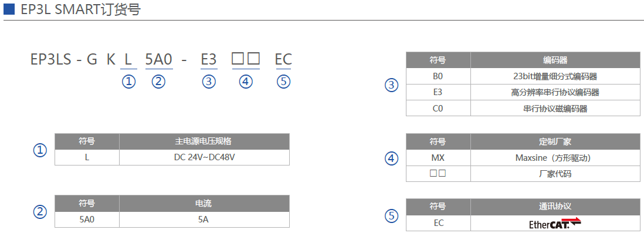Click circled number 2 under 5A0 code

pos(158,82)
